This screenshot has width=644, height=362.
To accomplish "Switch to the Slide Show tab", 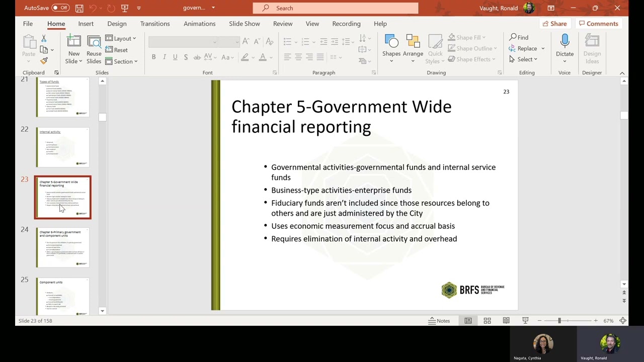I will click(x=245, y=24).
